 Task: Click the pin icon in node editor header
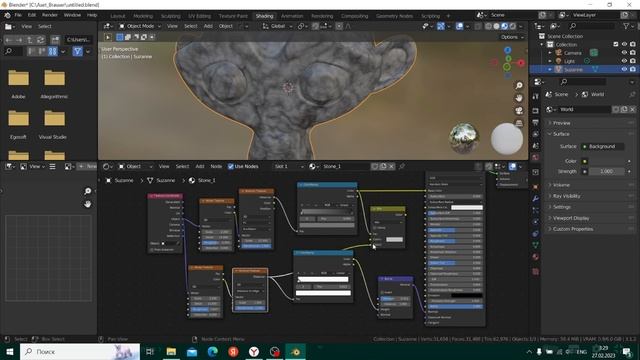click(x=402, y=166)
